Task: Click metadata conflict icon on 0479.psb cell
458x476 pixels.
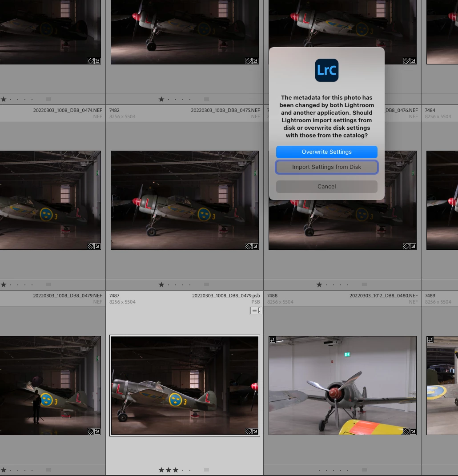Action: (x=256, y=311)
